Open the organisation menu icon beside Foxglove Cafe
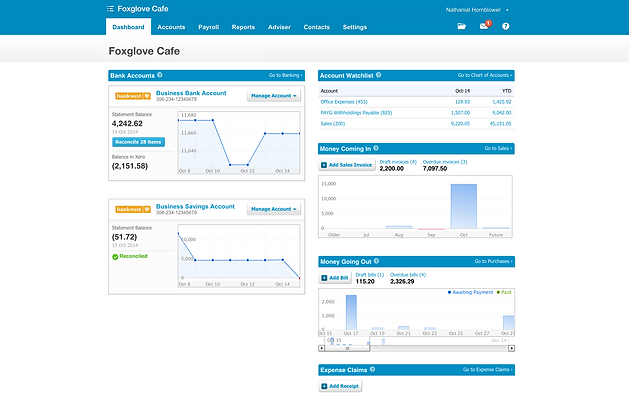This screenshot has width=629, height=393. click(x=110, y=8)
